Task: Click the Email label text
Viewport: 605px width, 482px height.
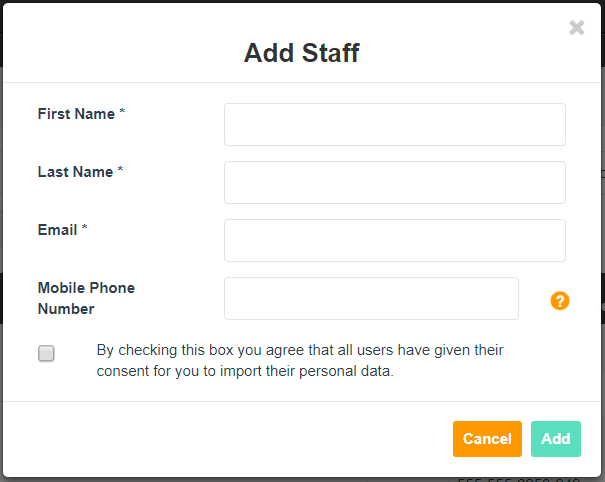Action: pyautogui.click(x=57, y=230)
